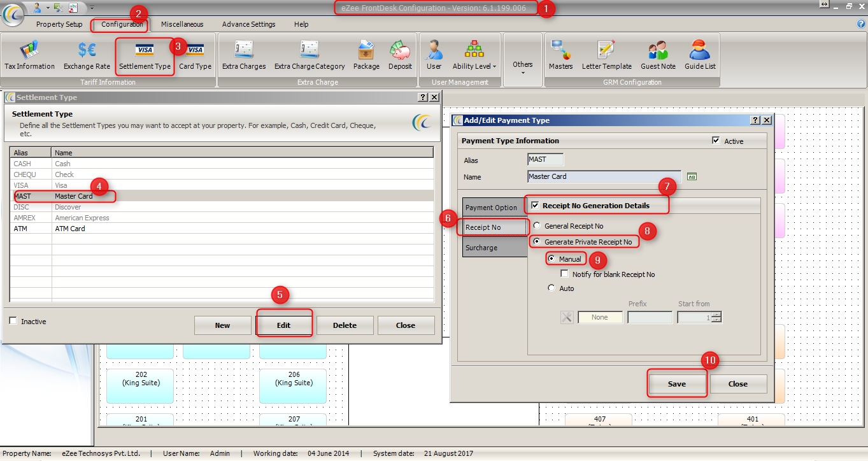Expand the Ability Level dropdown
The width and height of the screenshot is (868, 461).
(x=474, y=55)
